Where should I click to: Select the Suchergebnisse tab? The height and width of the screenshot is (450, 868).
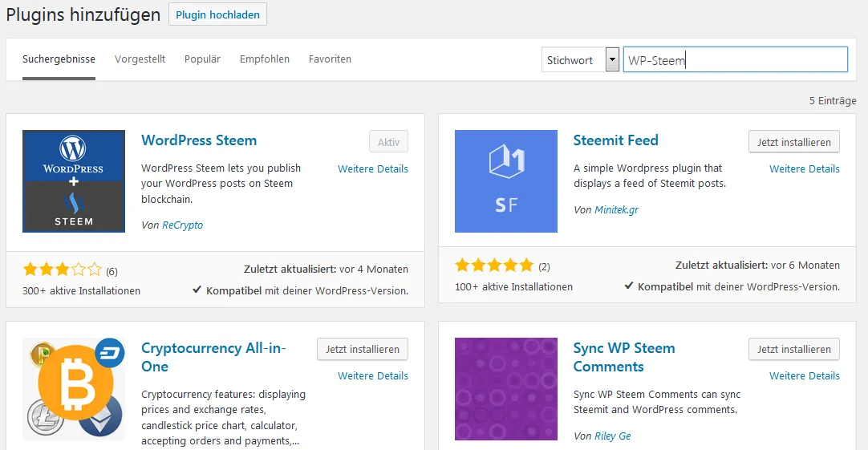pos(59,59)
